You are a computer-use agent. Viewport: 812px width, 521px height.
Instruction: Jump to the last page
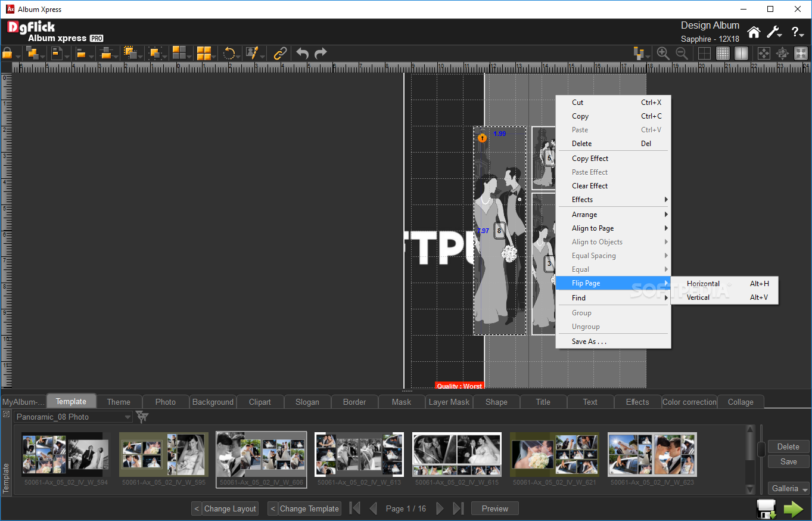(x=458, y=508)
